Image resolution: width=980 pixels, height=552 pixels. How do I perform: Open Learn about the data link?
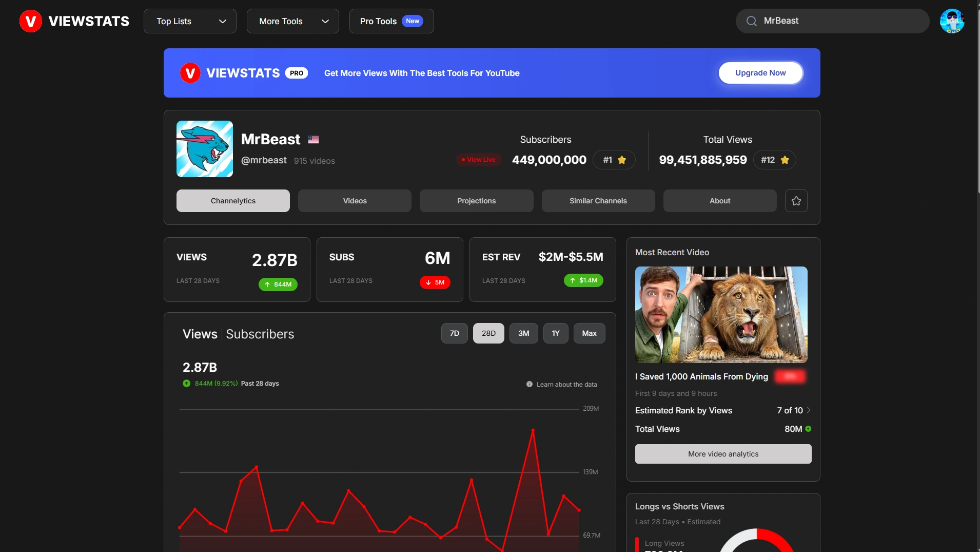click(567, 385)
